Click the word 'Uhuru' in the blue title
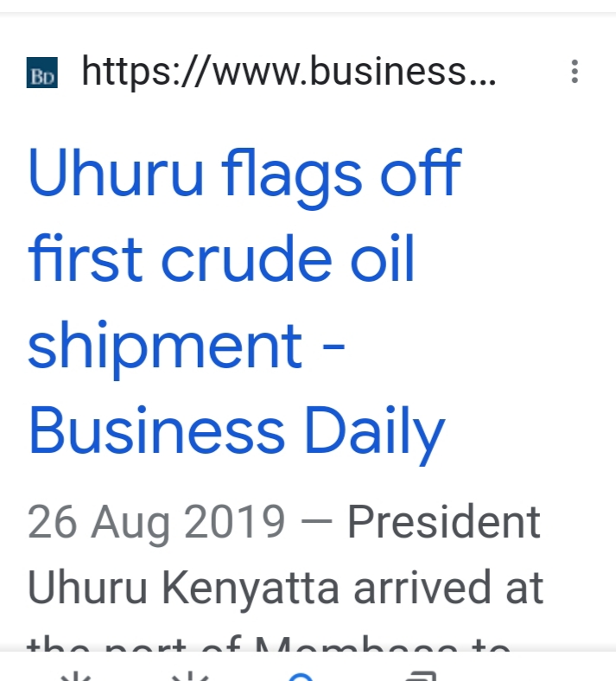 click(x=116, y=174)
